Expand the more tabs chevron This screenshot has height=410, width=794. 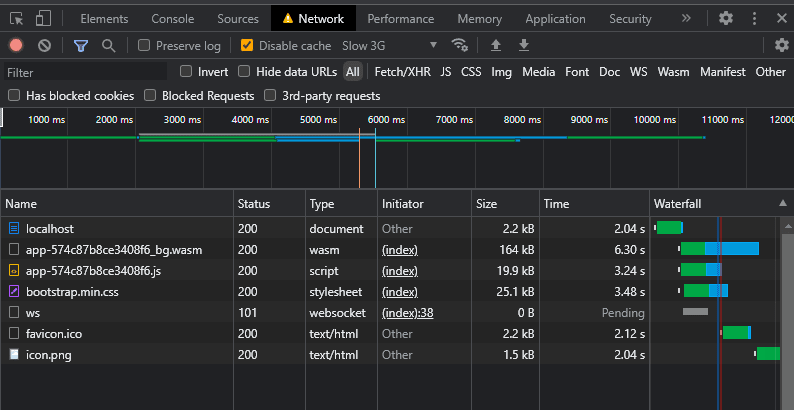click(685, 18)
